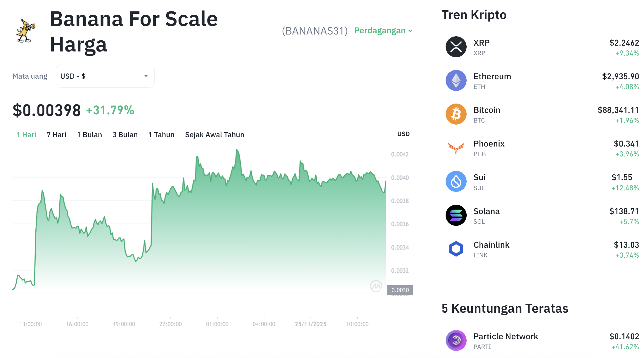Click the 0.0030 price axis label
644x358 pixels.
pos(400,290)
